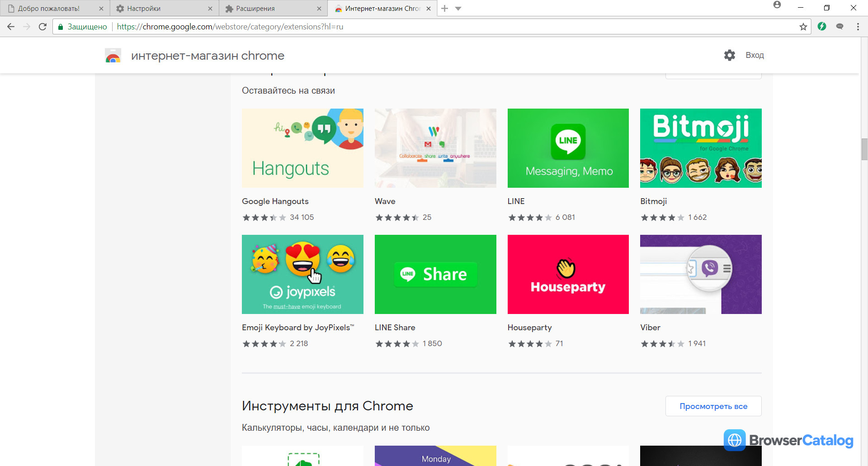Screen dimensions: 868x466
Task: Click the Вход sign-in link
Action: (x=755, y=55)
